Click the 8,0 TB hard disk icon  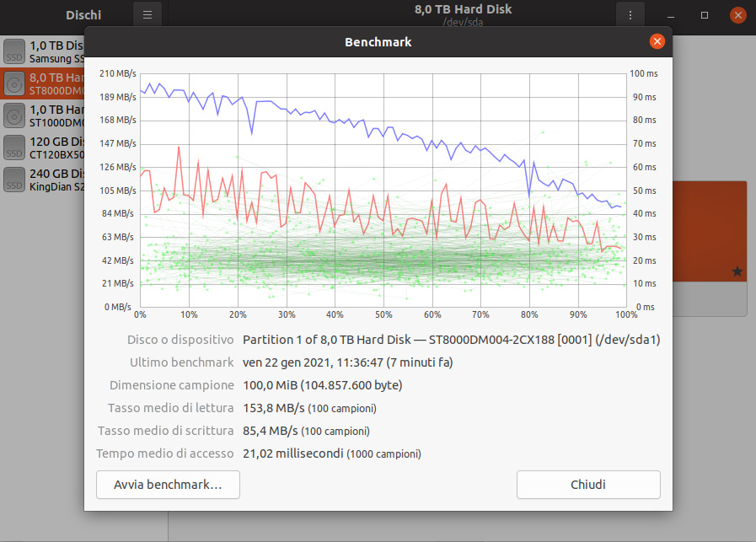coord(14,83)
